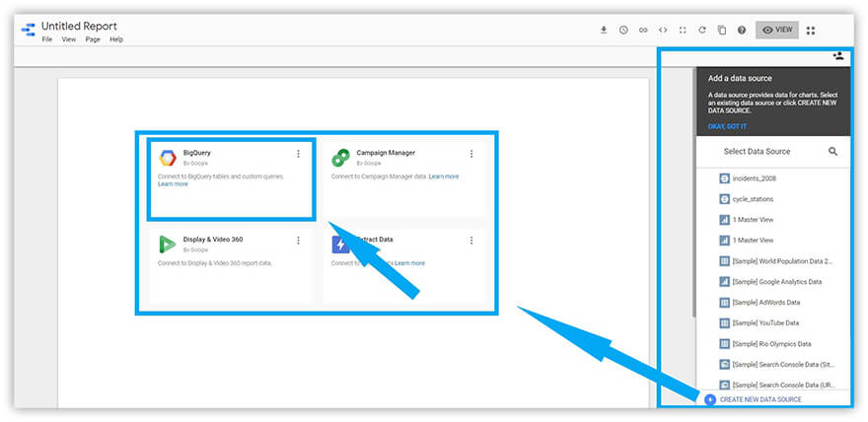Open Display & Video 360 three-dot menu
The image size is (868, 422).
298,240
